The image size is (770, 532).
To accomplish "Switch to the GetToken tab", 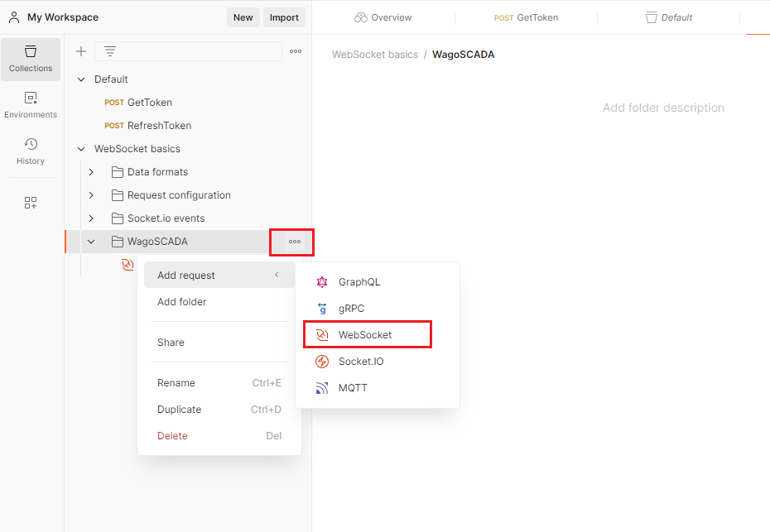I will click(x=526, y=17).
